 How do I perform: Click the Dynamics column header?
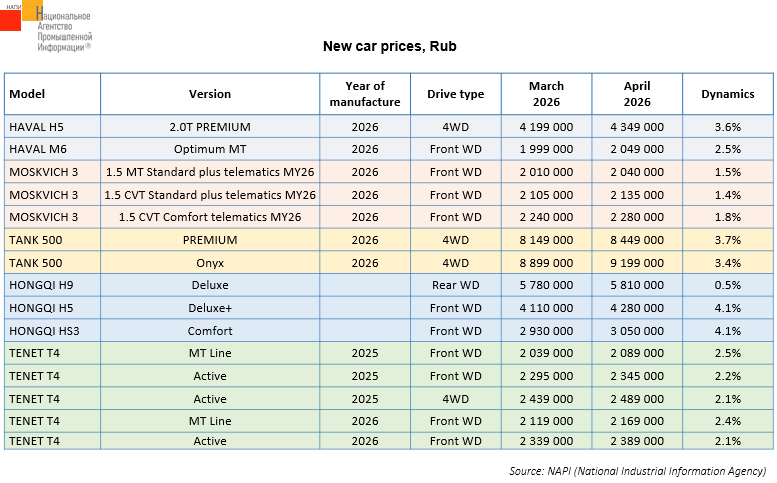(727, 94)
